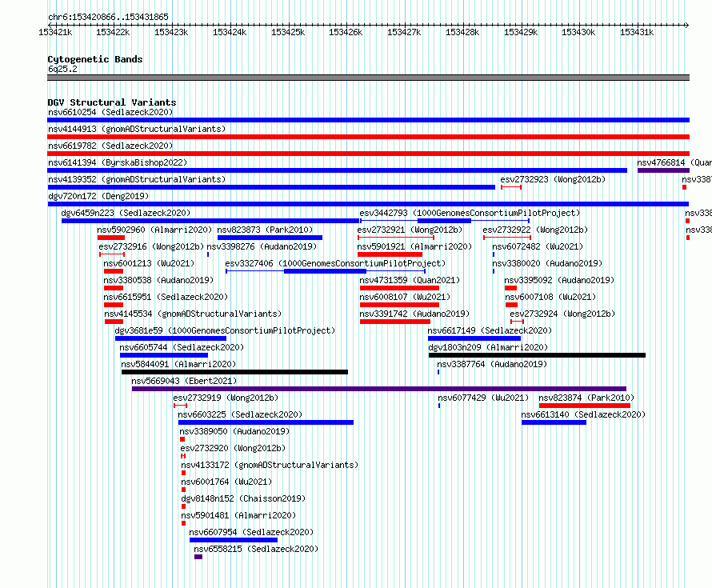Click the nsv5669043 purple variant bar
This screenshot has height=588, width=712.
(x=379, y=389)
